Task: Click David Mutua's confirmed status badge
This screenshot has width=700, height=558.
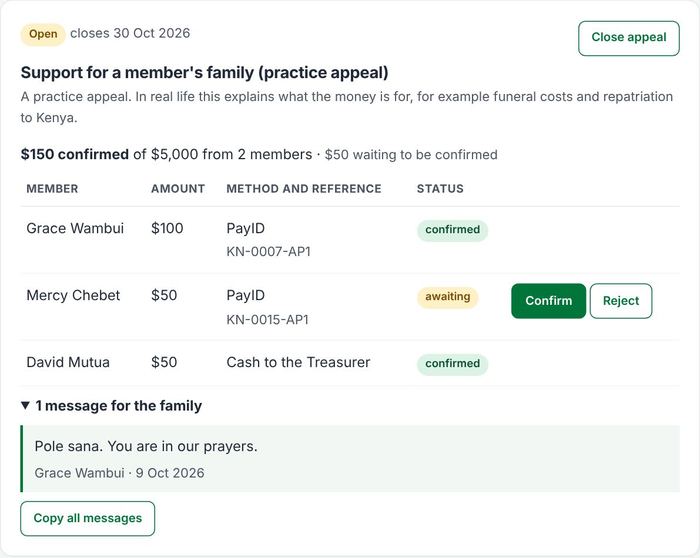Action: pos(452,364)
